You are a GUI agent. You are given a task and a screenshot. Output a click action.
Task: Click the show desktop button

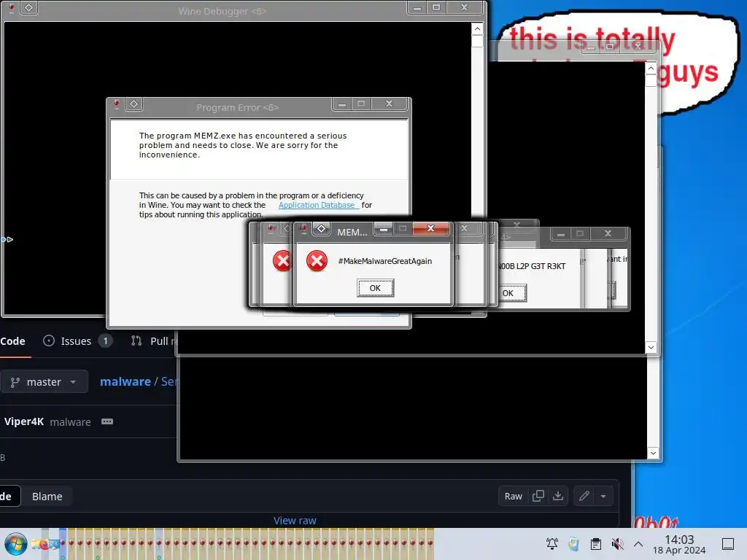(x=728, y=544)
